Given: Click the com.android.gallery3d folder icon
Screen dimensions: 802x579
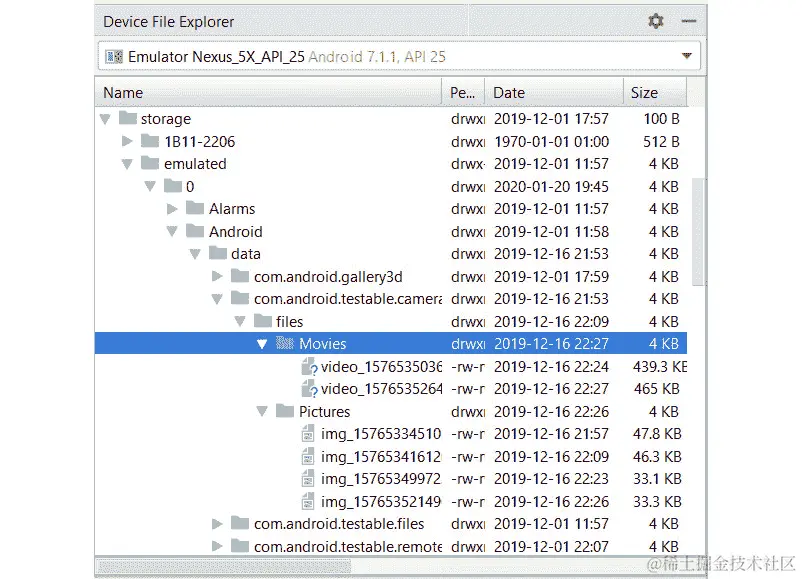Looking at the screenshot, I should (x=240, y=276).
